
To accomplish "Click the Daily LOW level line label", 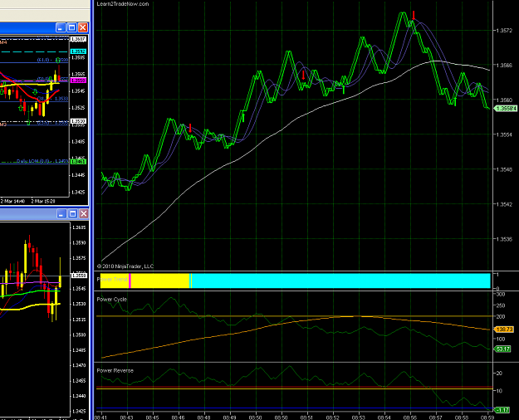I will tap(43, 161).
